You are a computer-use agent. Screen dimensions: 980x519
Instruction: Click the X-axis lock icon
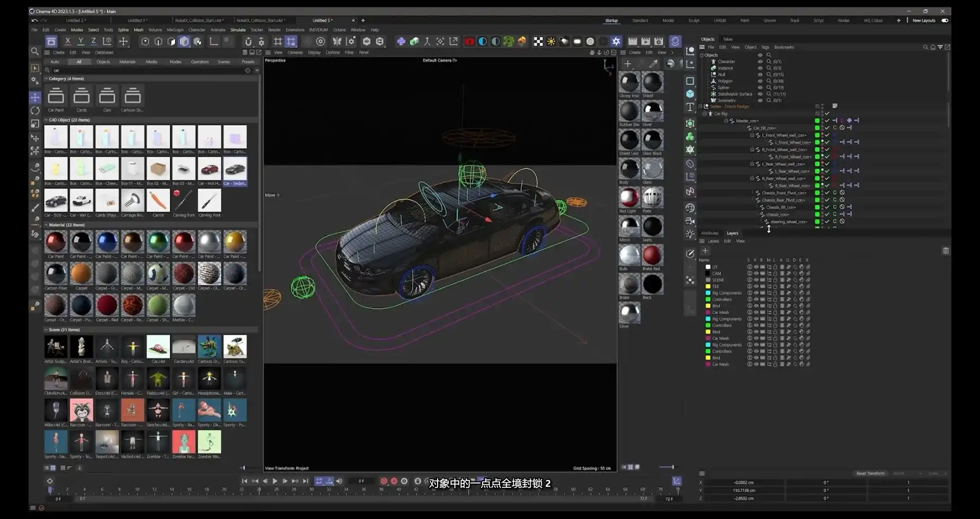[68, 41]
